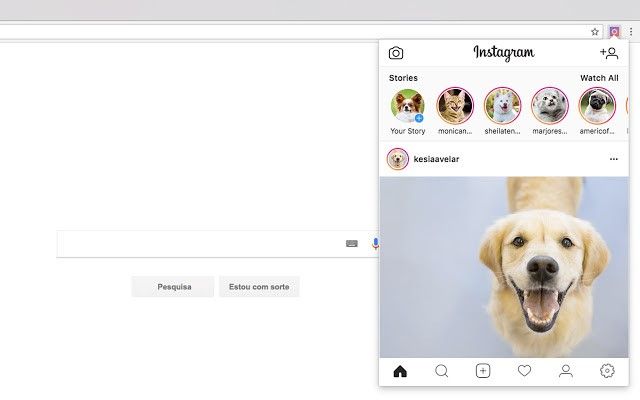Click Watch All stories link
This screenshot has height=400, width=640.
(x=599, y=78)
